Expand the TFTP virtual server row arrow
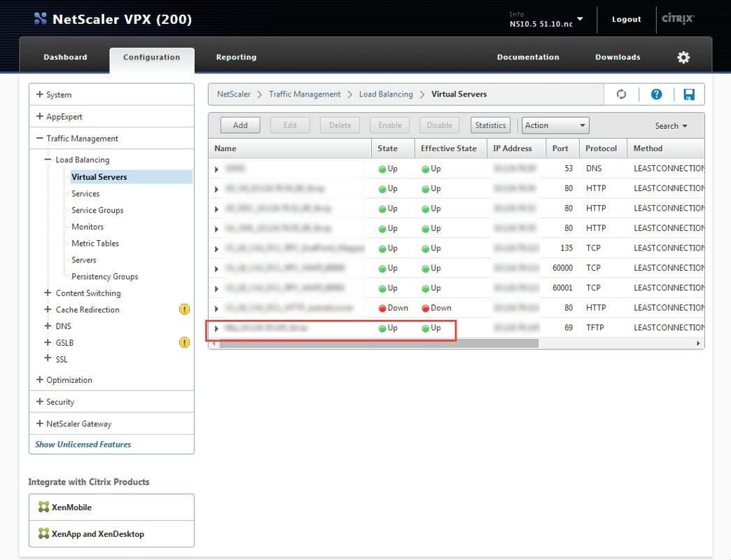 (216, 328)
